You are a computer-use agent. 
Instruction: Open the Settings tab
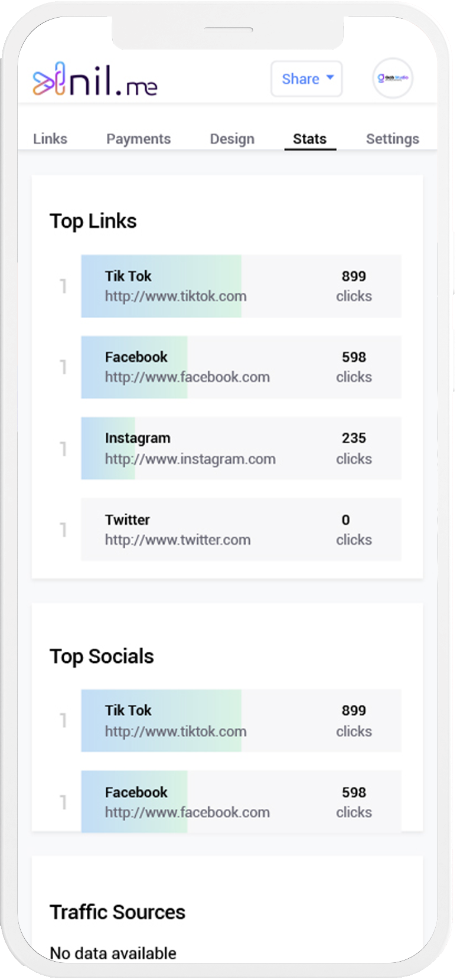(393, 139)
